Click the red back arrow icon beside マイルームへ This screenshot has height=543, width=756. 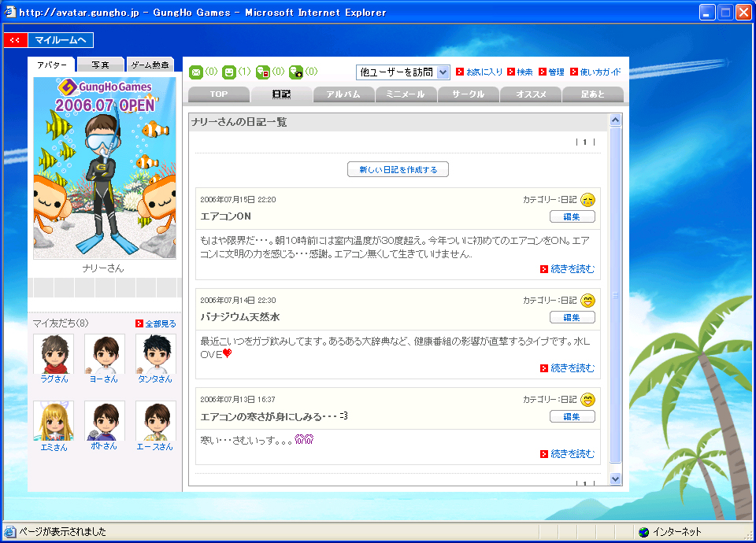pyautogui.click(x=15, y=40)
